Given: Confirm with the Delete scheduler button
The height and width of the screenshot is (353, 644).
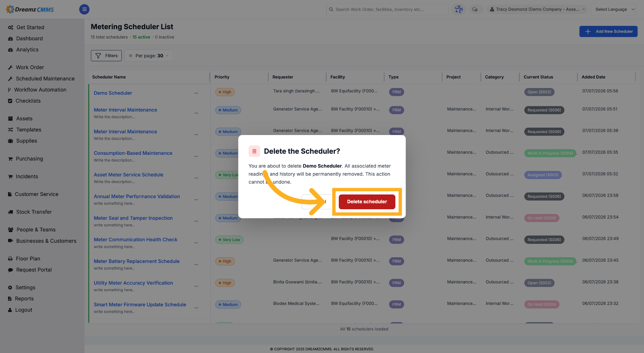Looking at the screenshot, I should pos(367,202).
